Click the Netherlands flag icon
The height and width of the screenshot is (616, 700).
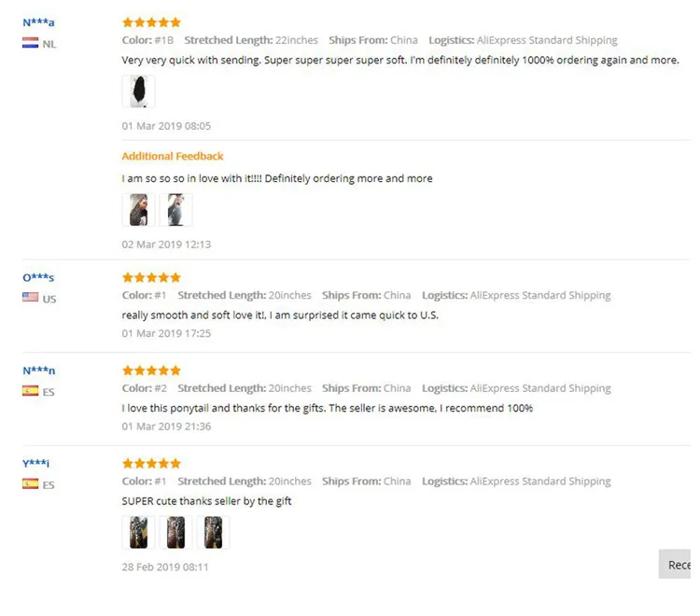(30, 43)
